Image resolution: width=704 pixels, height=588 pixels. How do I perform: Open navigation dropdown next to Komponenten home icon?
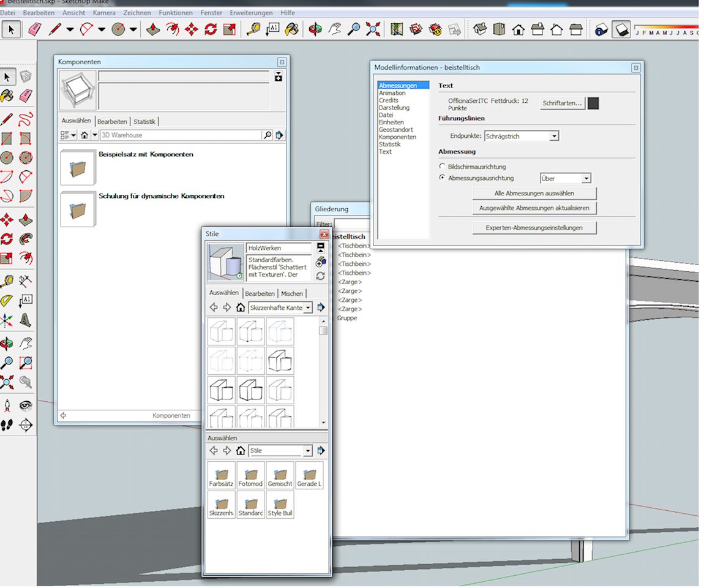[x=95, y=135]
